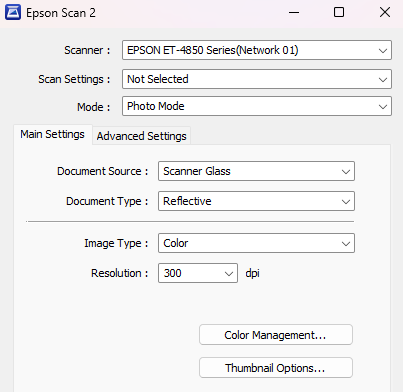The width and height of the screenshot is (403, 392).
Task: Click the "Scan Settings :" label
Action: coord(74,79)
